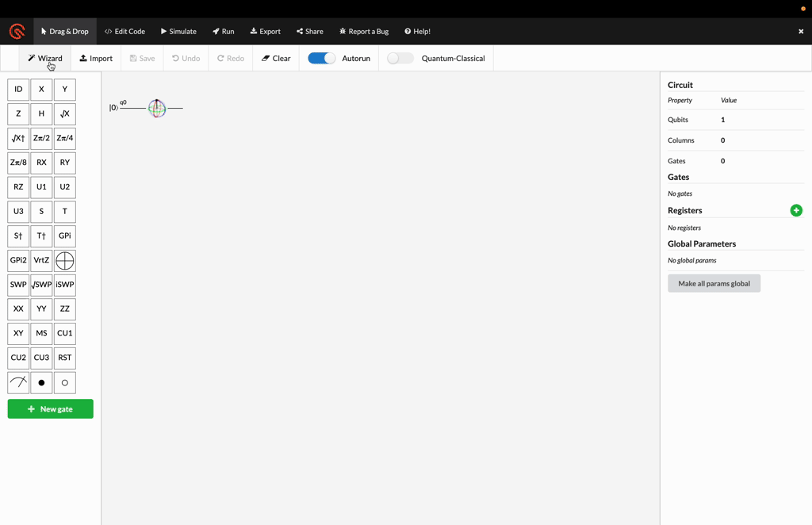Select the MS gate
Image resolution: width=812 pixels, height=525 pixels.
click(41, 333)
